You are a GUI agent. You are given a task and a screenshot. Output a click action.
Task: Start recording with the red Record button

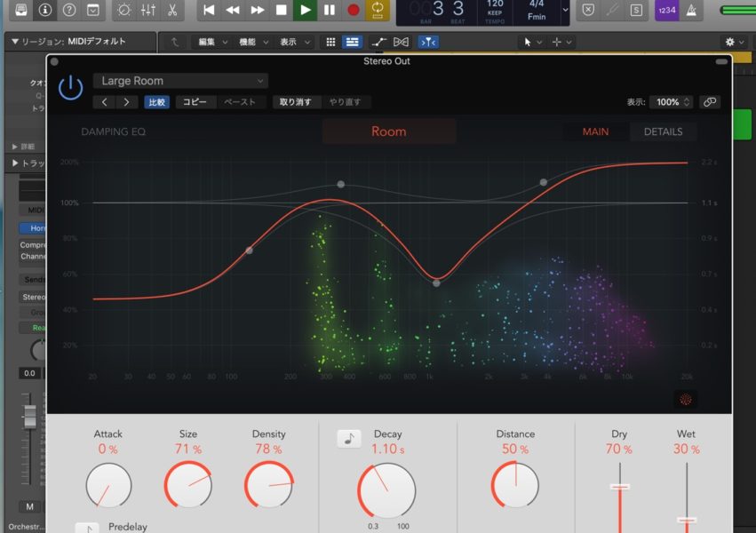pos(354,10)
